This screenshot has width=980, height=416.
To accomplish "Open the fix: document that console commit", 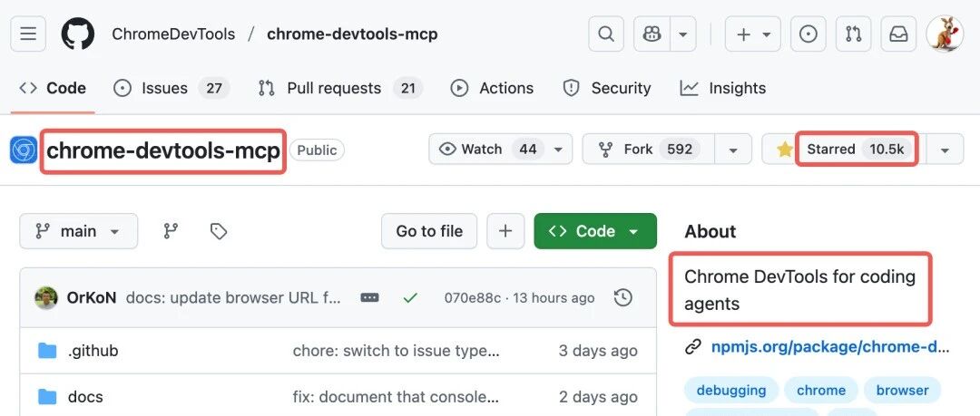I will [x=397, y=397].
